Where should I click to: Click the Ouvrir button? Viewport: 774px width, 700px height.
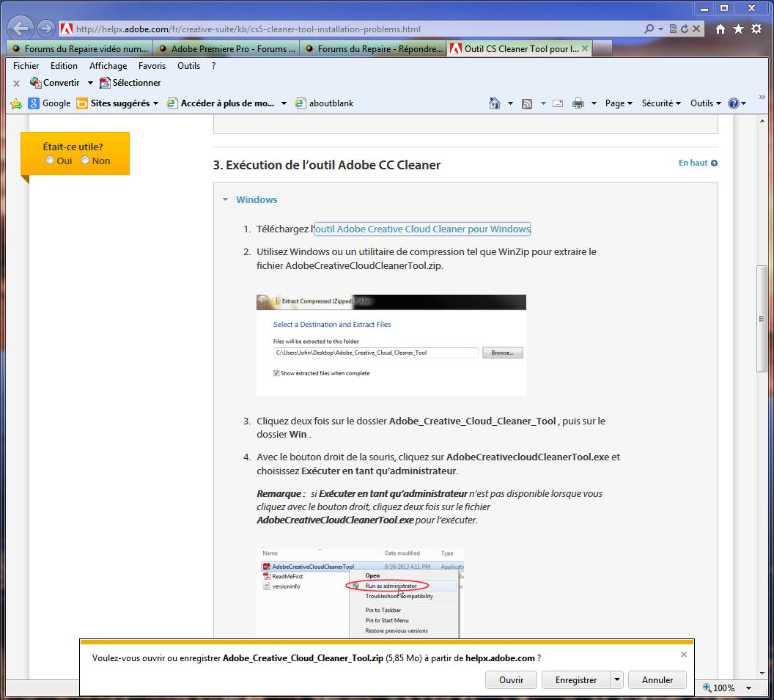(x=511, y=679)
